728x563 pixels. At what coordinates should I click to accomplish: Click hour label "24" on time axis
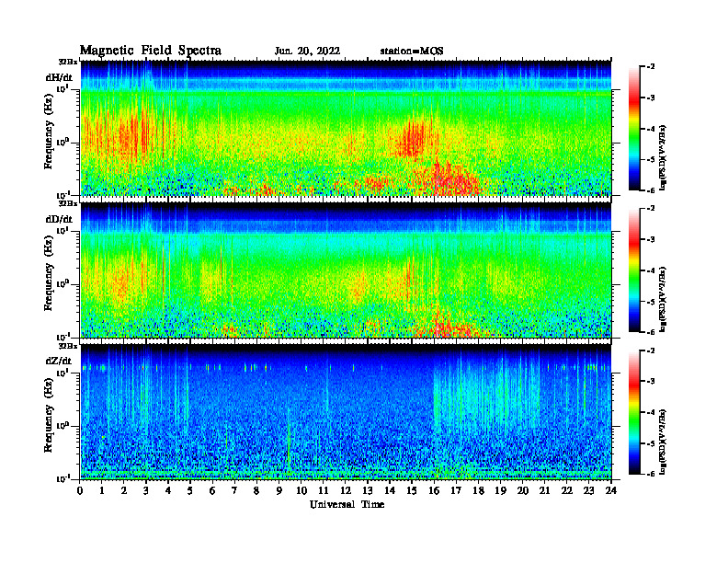611,490
